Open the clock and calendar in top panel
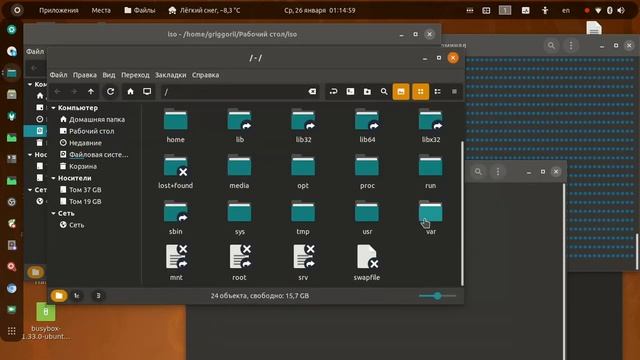This screenshot has width=640, height=360. (x=320, y=11)
